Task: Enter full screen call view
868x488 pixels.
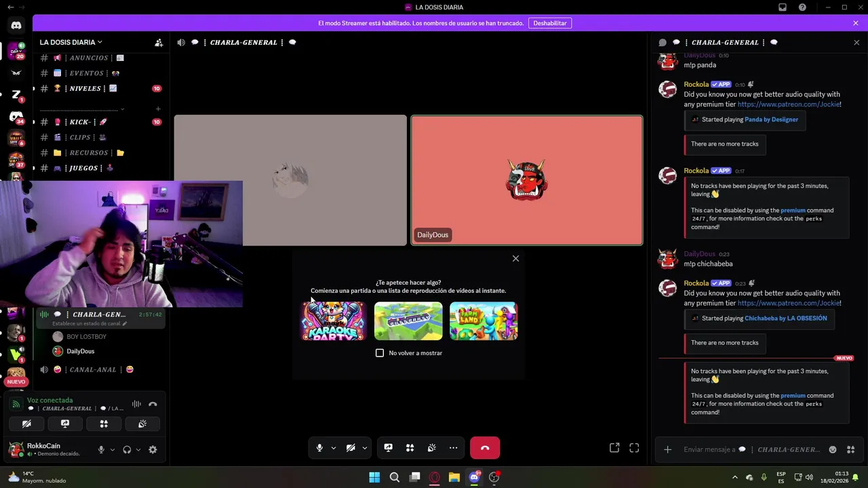Action: click(x=634, y=448)
